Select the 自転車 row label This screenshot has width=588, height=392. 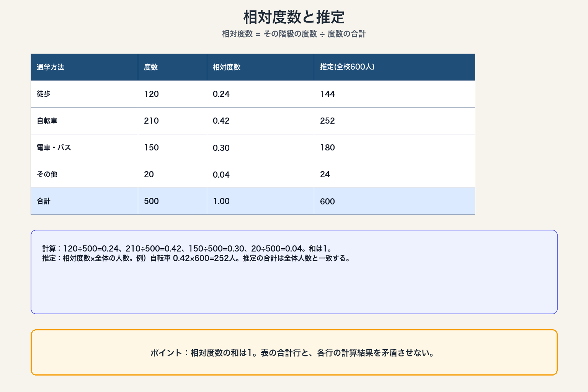(47, 121)
